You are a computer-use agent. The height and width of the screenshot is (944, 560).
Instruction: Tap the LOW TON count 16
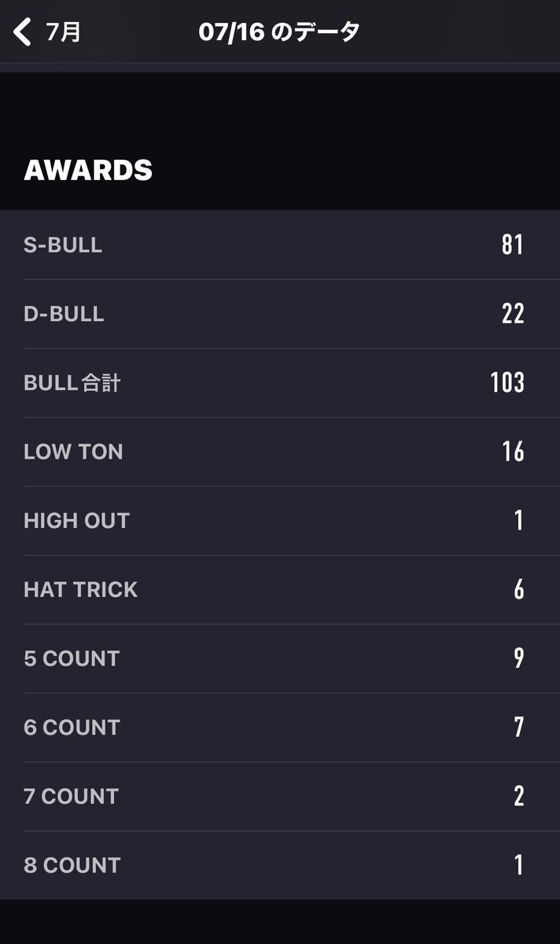pos(513,452)
